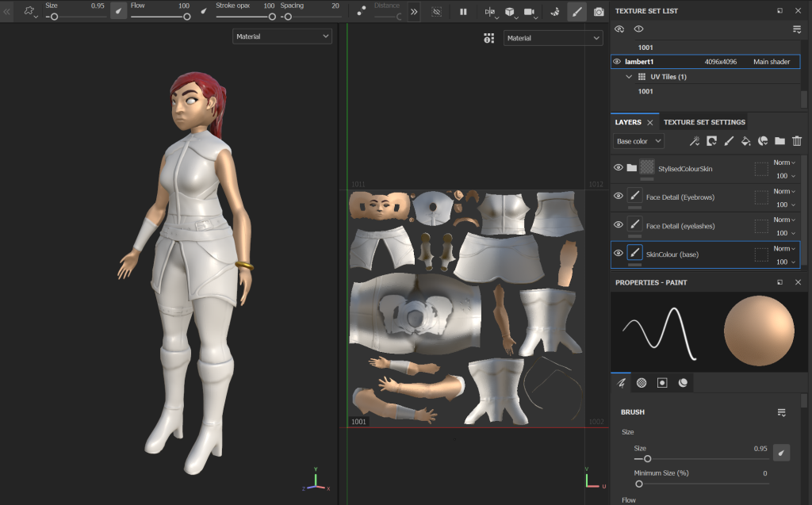Open the 3D viewport Material display dropdown
The width and height of the screenshot is (812, 505).
pyautogui.click(x=282, y=36)
